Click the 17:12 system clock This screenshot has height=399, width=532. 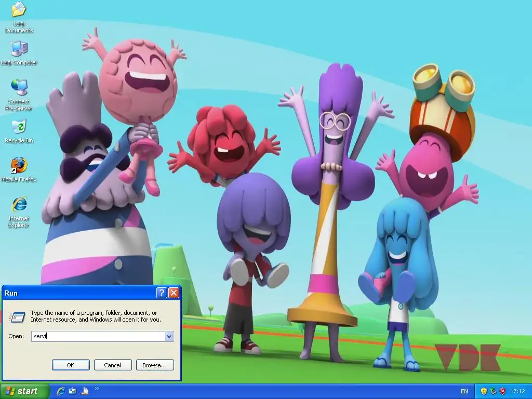coord(518,391)
